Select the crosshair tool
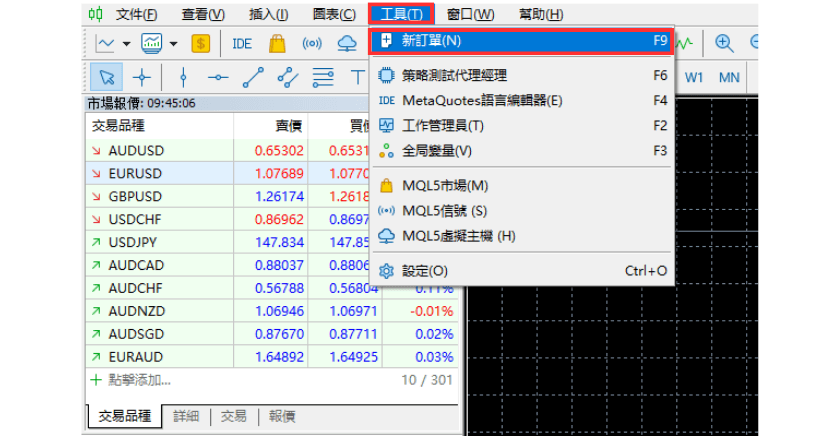 tap(142, 76)
